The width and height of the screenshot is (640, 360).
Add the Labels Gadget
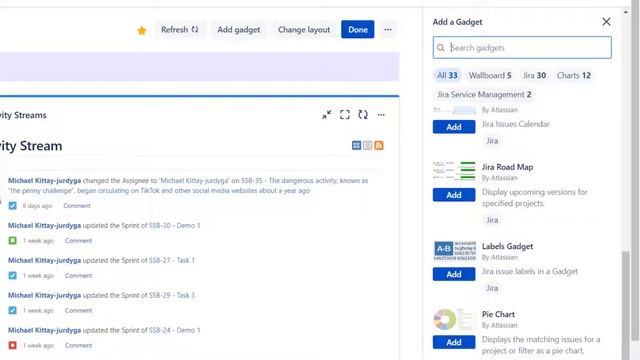[x=454, y=274]
